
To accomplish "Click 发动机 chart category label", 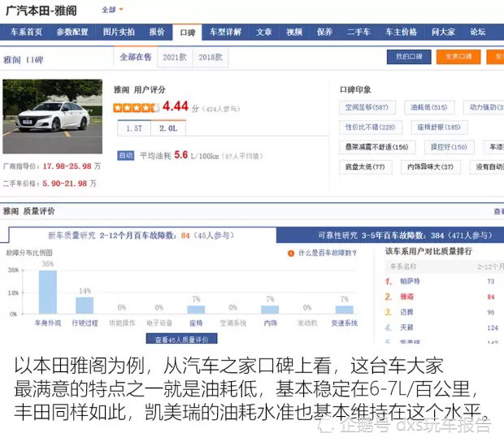I will point(307,323).
